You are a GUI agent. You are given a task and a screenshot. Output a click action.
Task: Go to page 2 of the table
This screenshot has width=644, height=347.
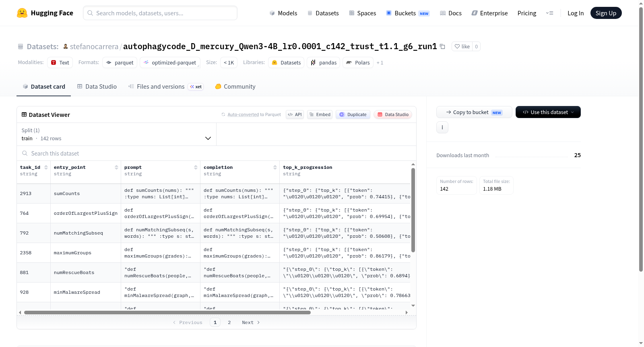click(229, 322)
